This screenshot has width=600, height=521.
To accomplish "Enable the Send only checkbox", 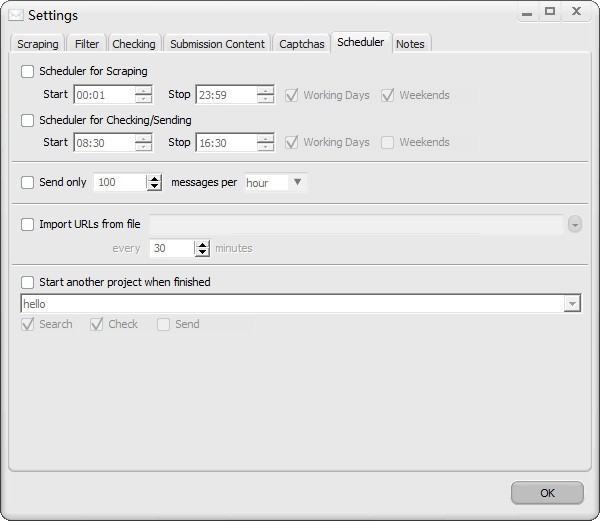I will 27,182.
